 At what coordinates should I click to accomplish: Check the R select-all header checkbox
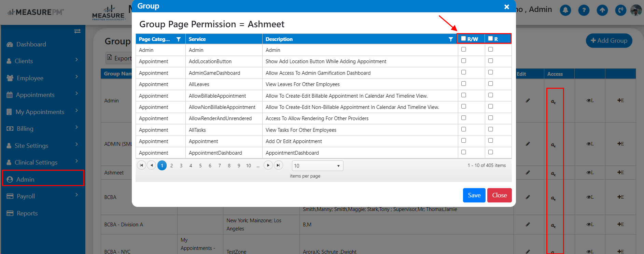[x=490, y=39]
